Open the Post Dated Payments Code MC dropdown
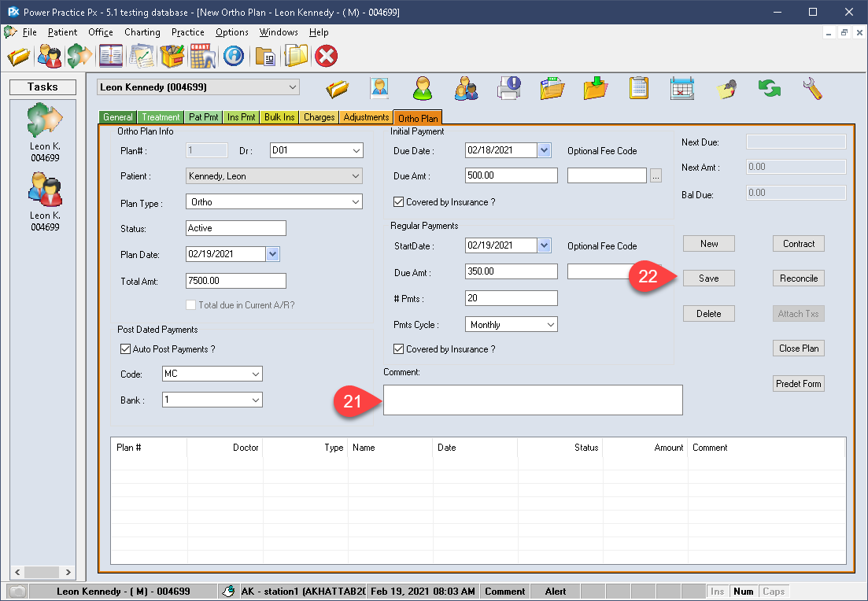The width and height of the screenshot is (868, 601). 256,374
